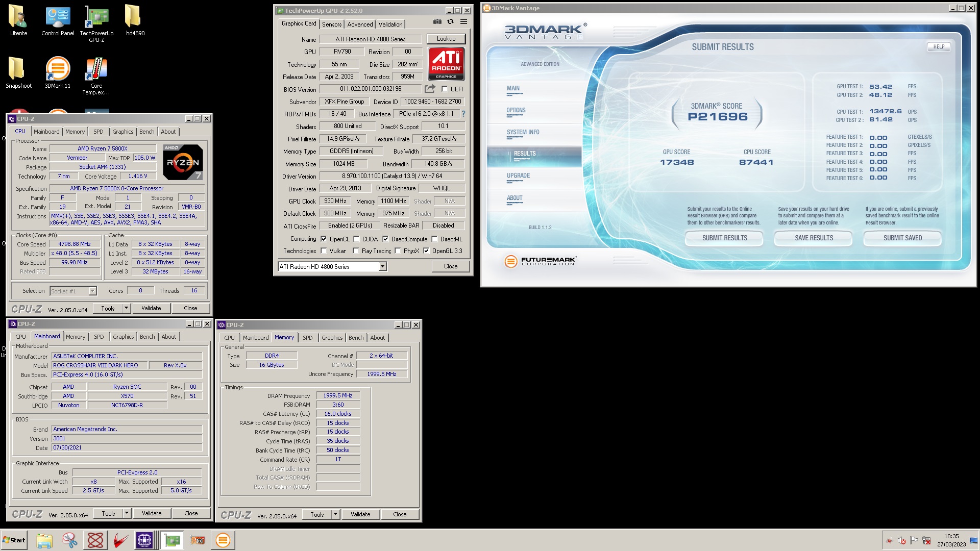Open the Utente desktop folder icon
This screenshot has height=551, width=980.
coord(19,21)
